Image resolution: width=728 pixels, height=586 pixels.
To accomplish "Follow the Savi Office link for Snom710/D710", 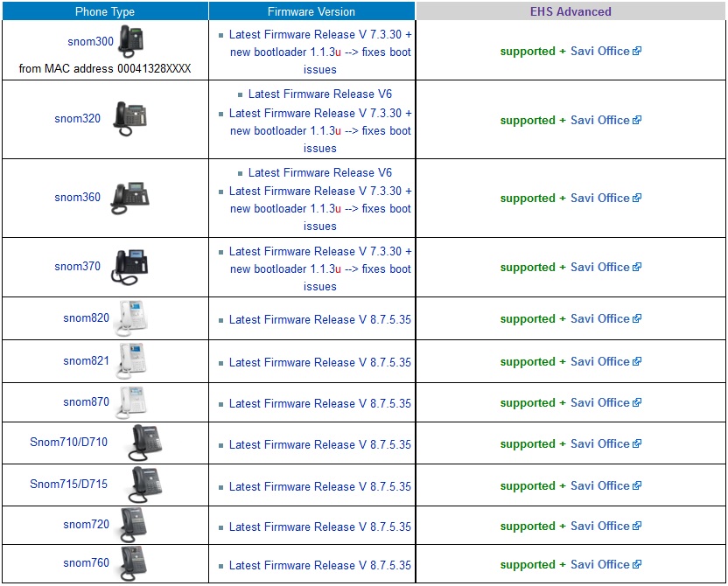I will tap(605, 444).
